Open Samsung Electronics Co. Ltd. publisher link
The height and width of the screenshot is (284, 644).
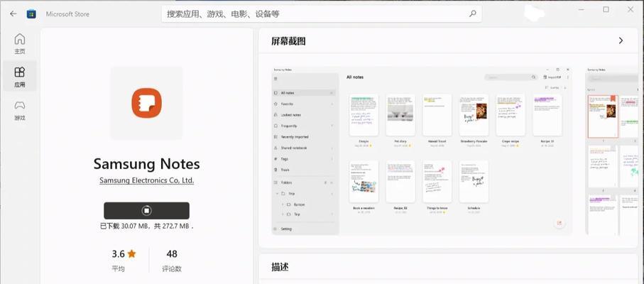click(147, 180)
